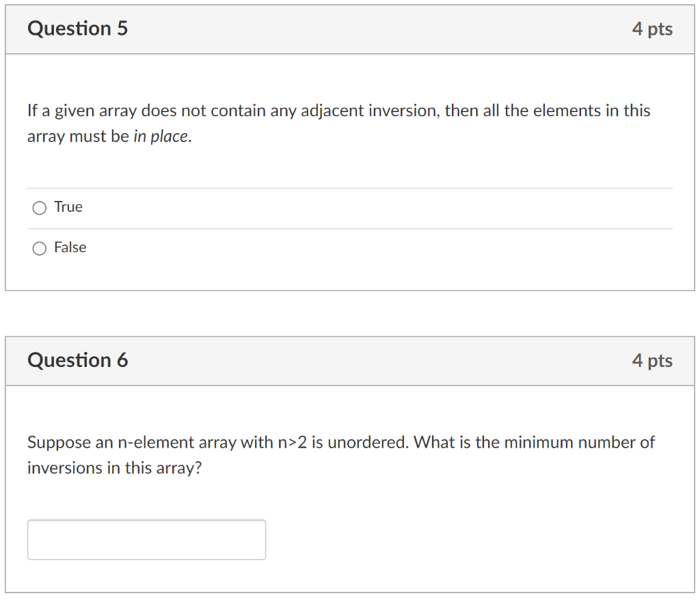Click the word "Suppose" in Question 6

59,443
